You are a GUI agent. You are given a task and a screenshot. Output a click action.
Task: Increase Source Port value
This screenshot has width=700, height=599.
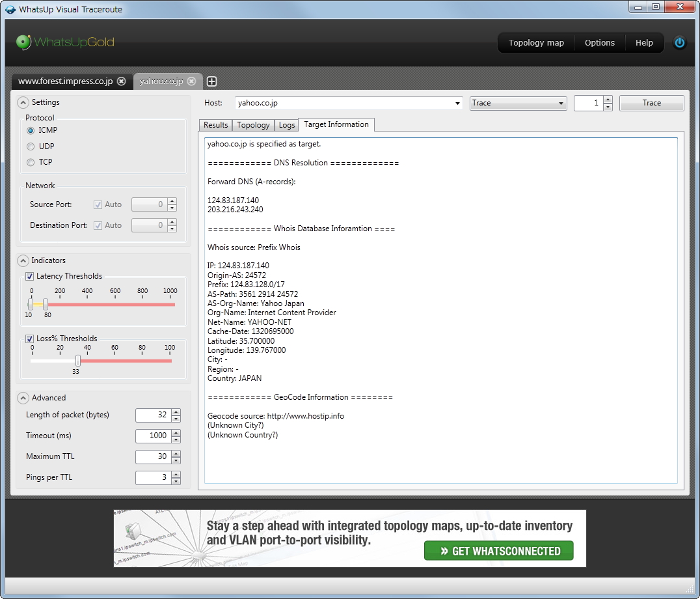point(172,201)
